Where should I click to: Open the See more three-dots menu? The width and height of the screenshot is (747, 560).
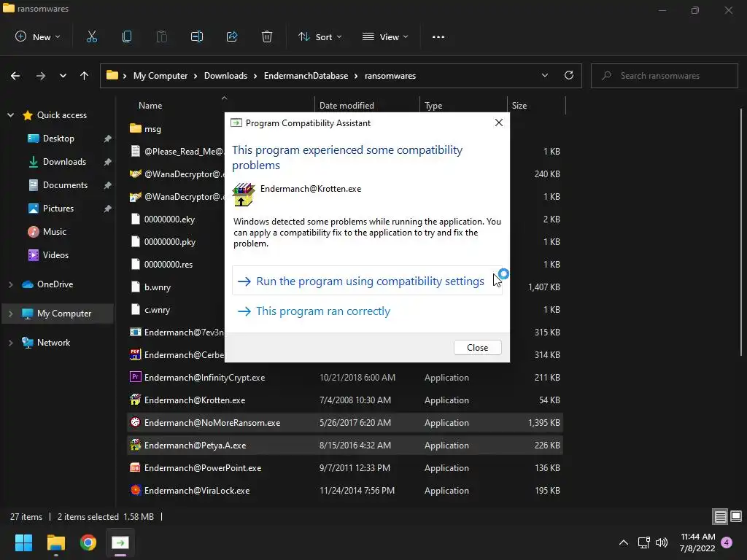[438, 36]
